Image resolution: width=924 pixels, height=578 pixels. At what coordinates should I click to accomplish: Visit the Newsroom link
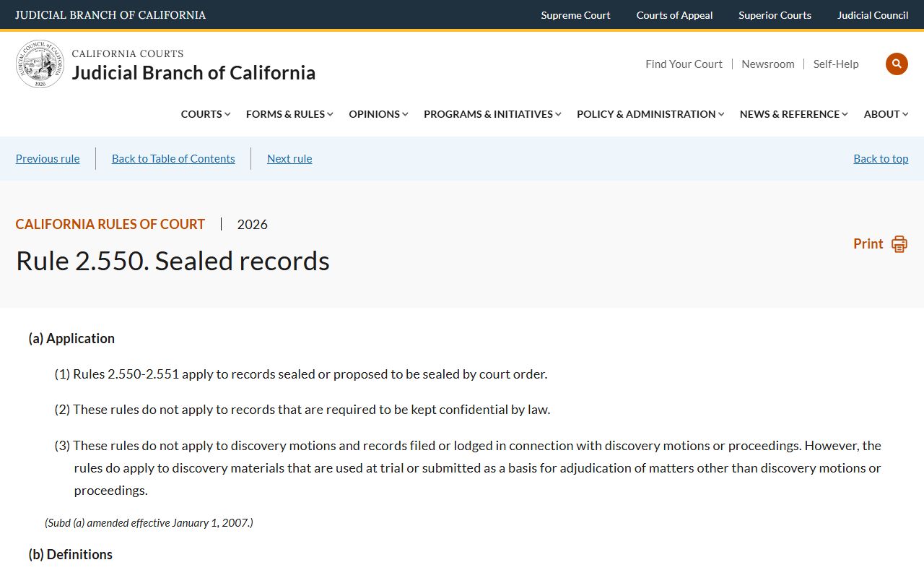click(x=768, y=64)
